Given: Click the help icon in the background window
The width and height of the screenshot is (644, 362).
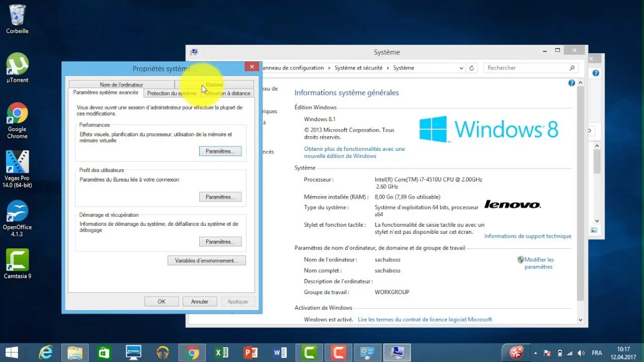Looking at the screenshot, I should point(596,73).
